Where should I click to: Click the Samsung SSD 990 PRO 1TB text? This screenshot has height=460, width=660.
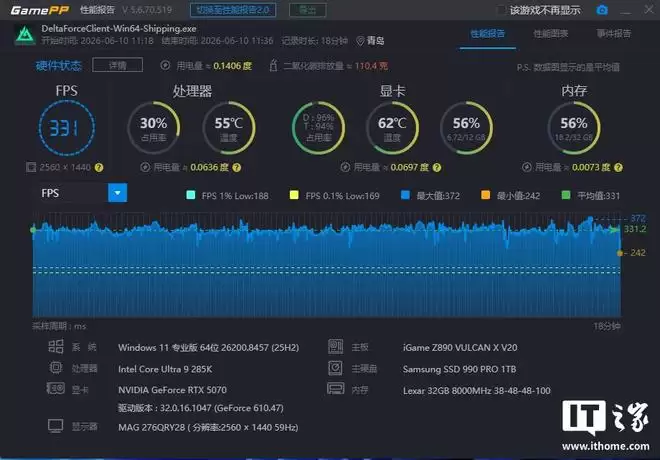459,369
